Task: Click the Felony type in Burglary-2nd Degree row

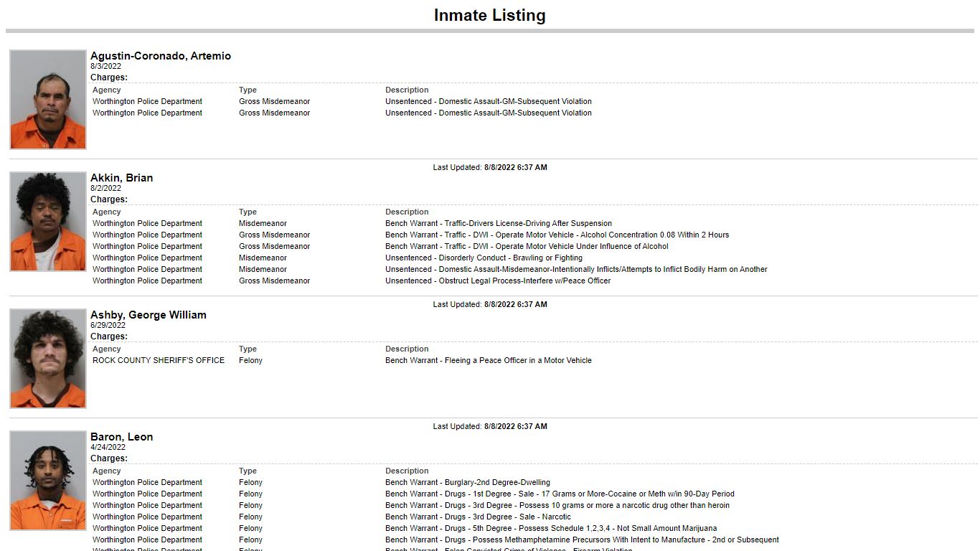Action: point(250,483)
